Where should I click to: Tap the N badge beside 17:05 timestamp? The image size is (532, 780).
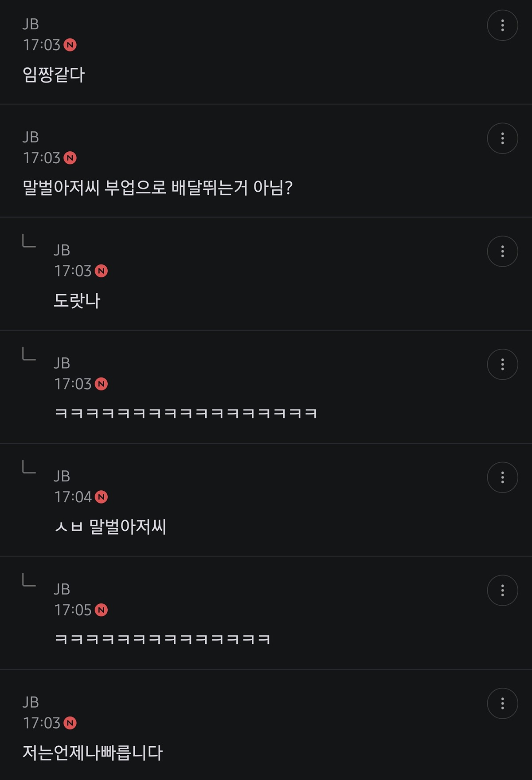point(101,610)
